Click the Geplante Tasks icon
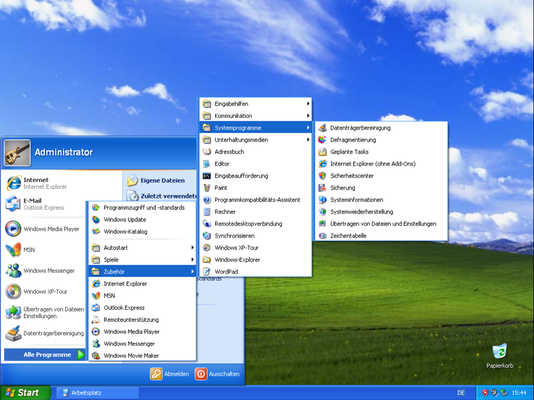This screenshot has height=400, width=534. (322, 152)
